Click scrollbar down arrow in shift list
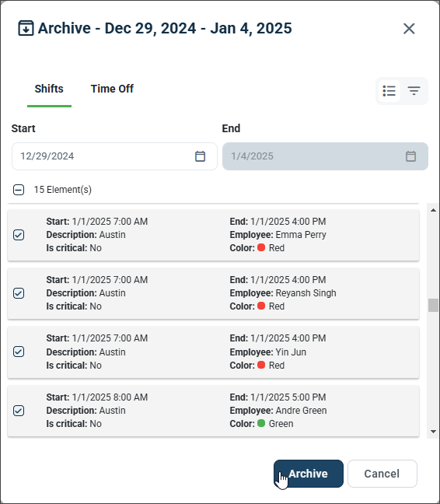The height and width of the screenshot is (504, 440). [433, 432]
